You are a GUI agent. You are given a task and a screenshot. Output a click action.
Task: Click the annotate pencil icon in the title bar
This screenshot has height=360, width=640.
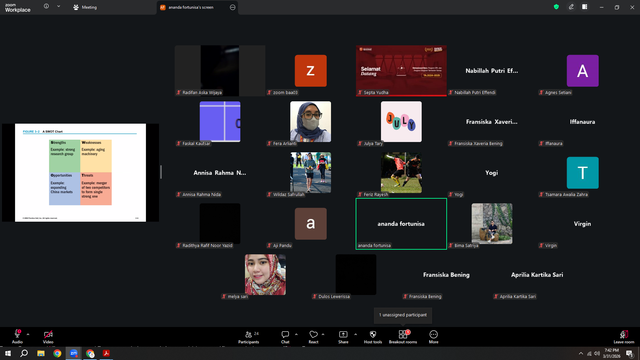coord(571,7)
